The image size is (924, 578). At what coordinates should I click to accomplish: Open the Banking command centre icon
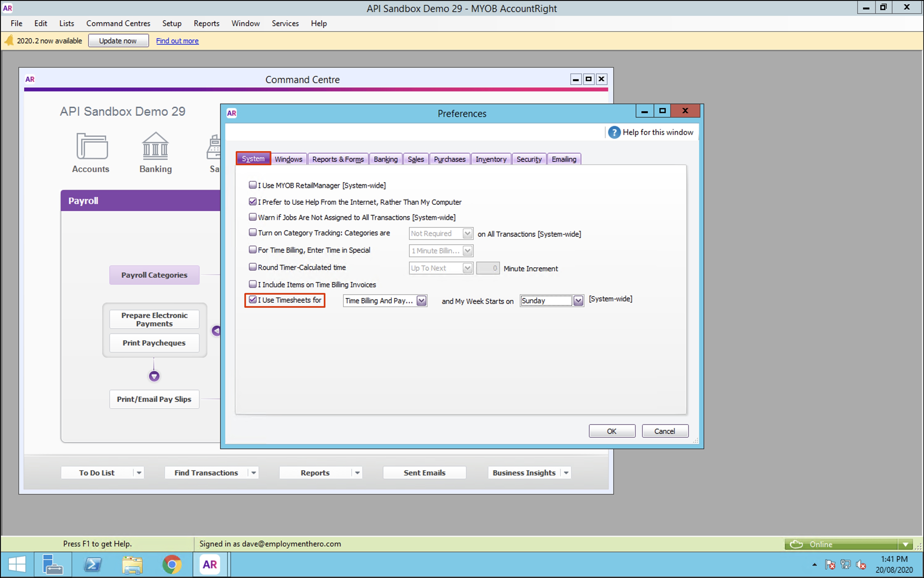155,146
